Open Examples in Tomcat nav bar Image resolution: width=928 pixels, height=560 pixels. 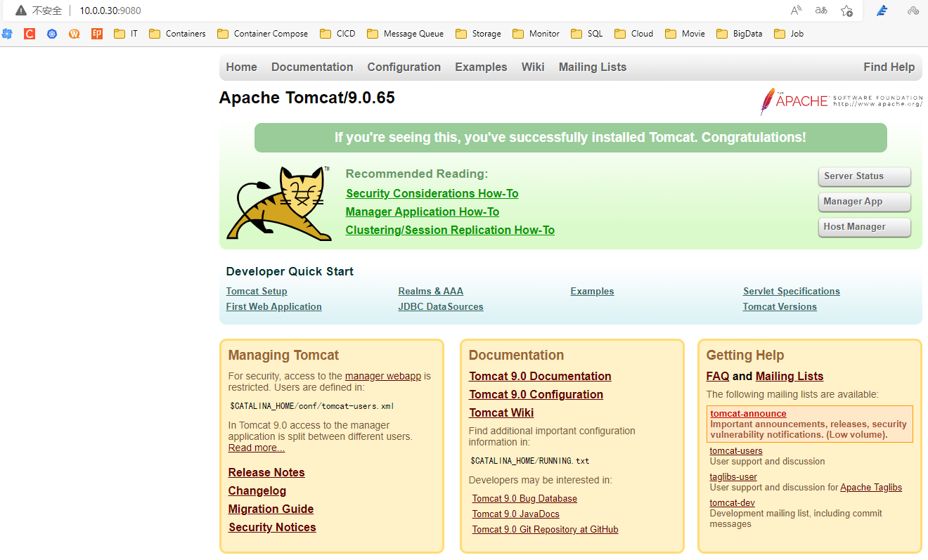pos(481,67)
